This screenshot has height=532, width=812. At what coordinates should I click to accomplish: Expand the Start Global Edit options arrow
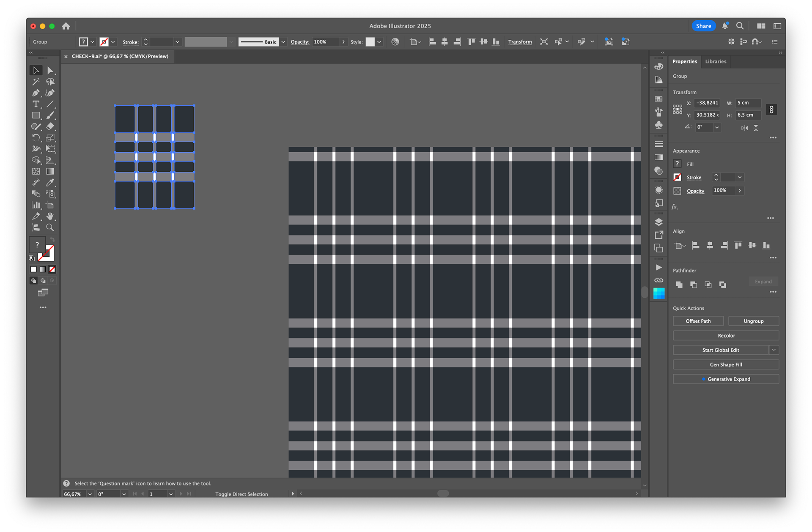click(x=774, y=350)
